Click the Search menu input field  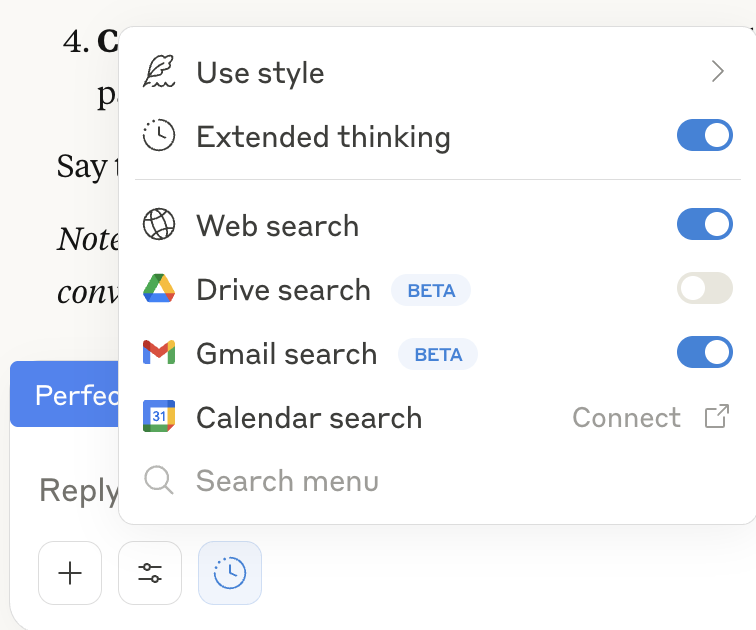click(288, 481)
